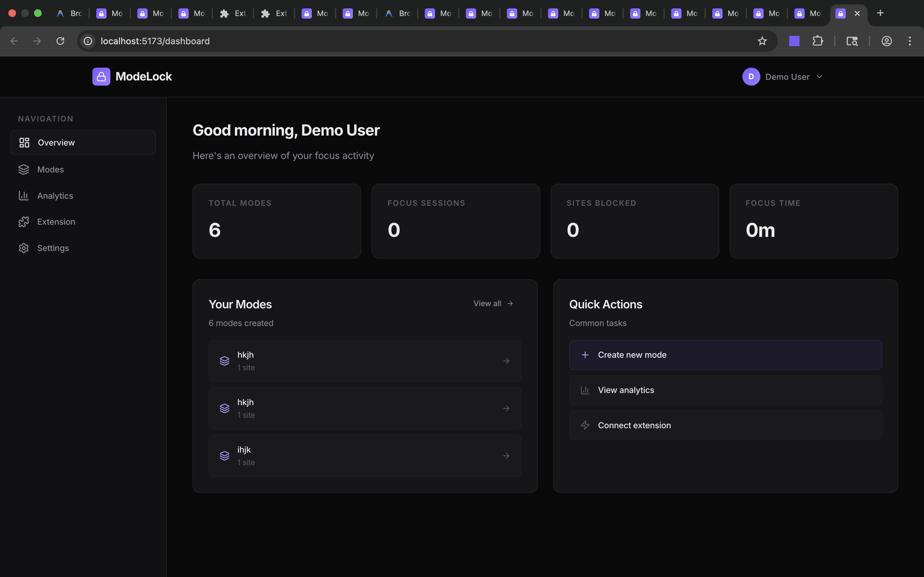
Task: Reload the dashboard page
Action: pyautogui.click(x=60, y=41)
